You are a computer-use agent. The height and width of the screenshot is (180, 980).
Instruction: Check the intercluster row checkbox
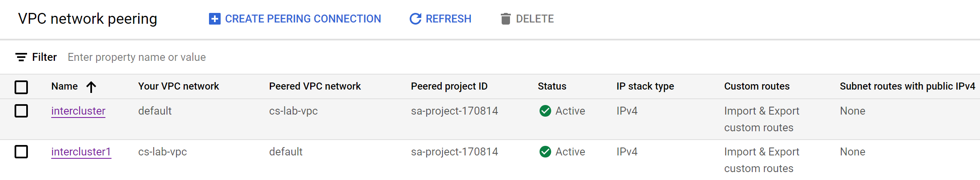[x=21, y=111]
